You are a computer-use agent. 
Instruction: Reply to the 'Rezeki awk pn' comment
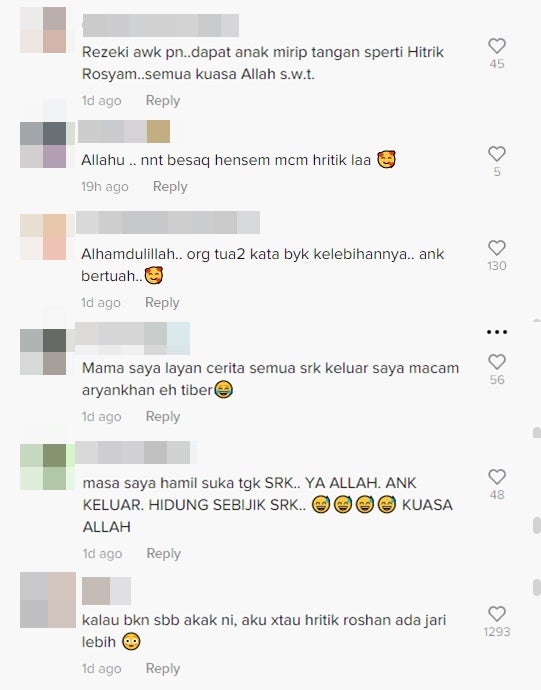coord(163,100)
